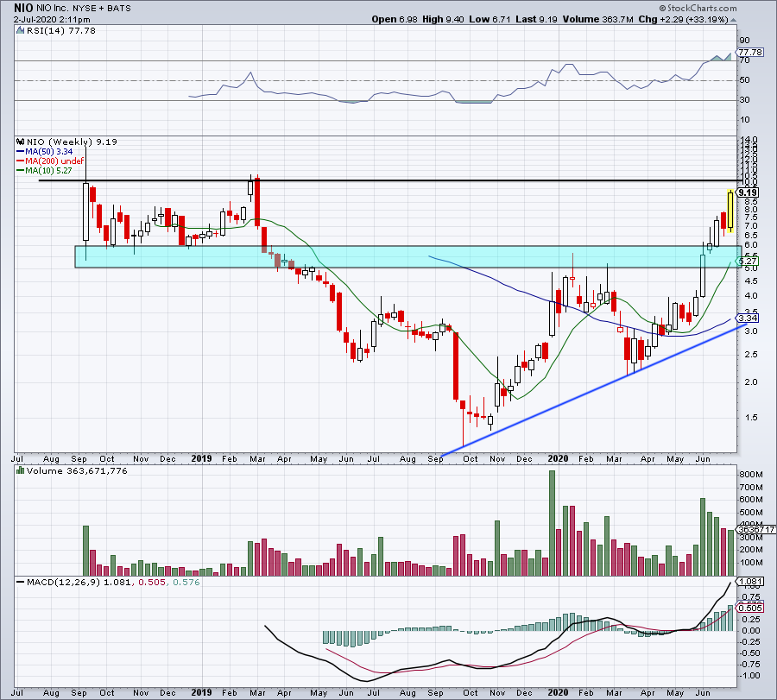The image size is (777, 700).
Task: Click the 'Open 6.98' value in header
Action: click(394, 19)
